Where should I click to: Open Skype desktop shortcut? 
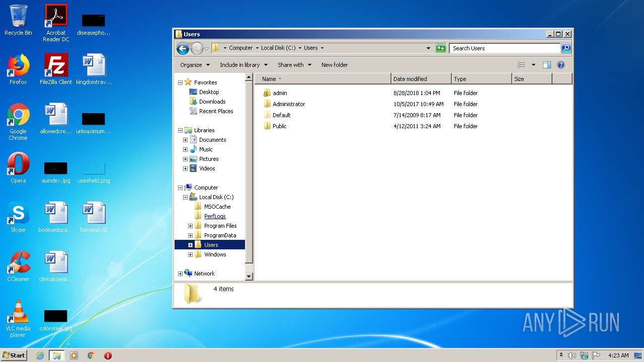tap(18, 217)
